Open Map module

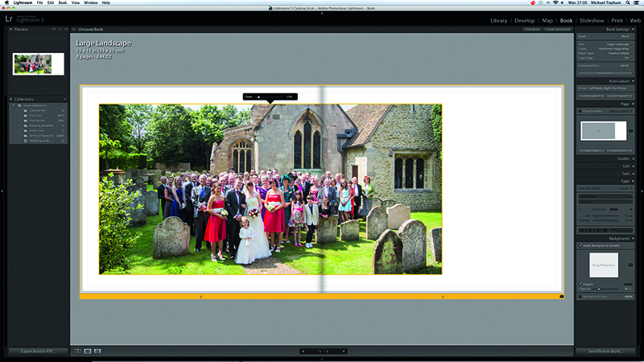coord(547,21)
